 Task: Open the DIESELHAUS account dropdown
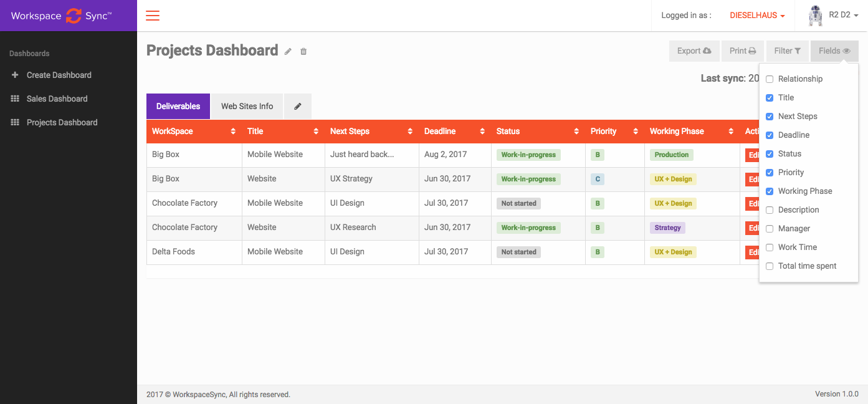pos(757,16)
